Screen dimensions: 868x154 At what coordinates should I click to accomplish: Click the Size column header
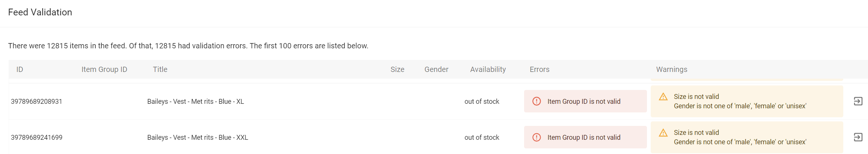point(397,69)
